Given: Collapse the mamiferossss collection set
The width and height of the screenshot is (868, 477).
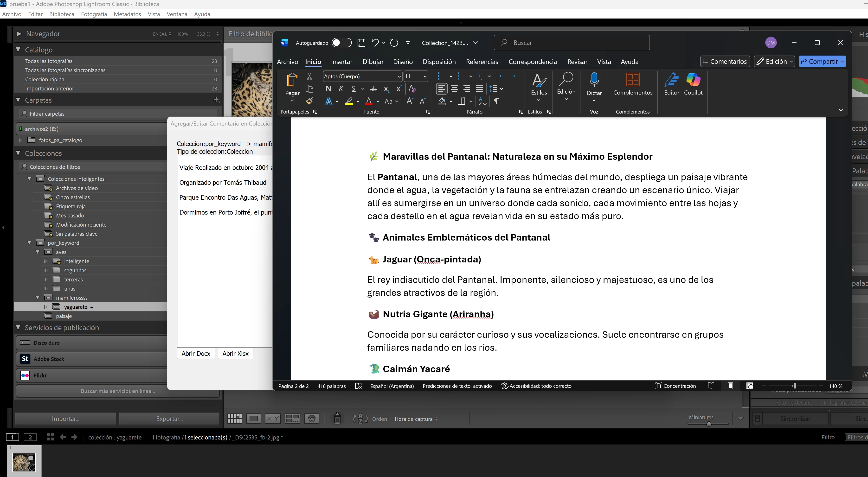Looking at the screenshot, I should (x=38, y=298).
